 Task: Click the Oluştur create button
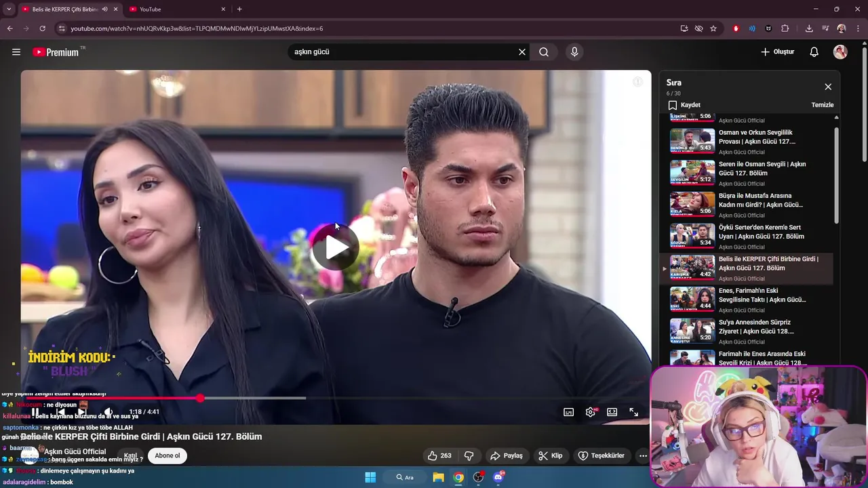pos(777,52)
